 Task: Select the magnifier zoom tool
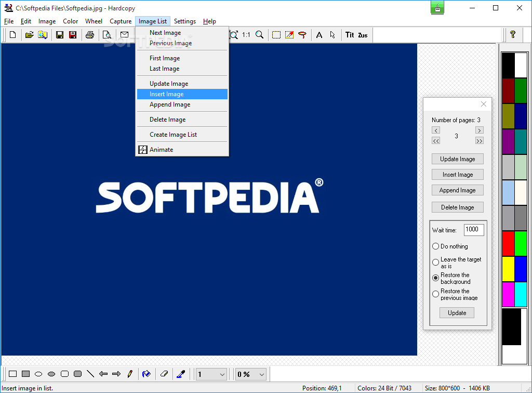260,35
